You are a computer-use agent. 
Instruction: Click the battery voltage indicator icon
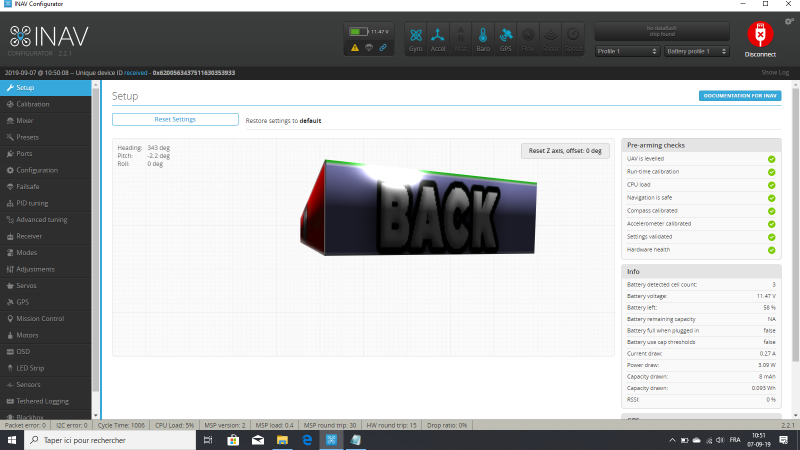click(x=360, y=31)
